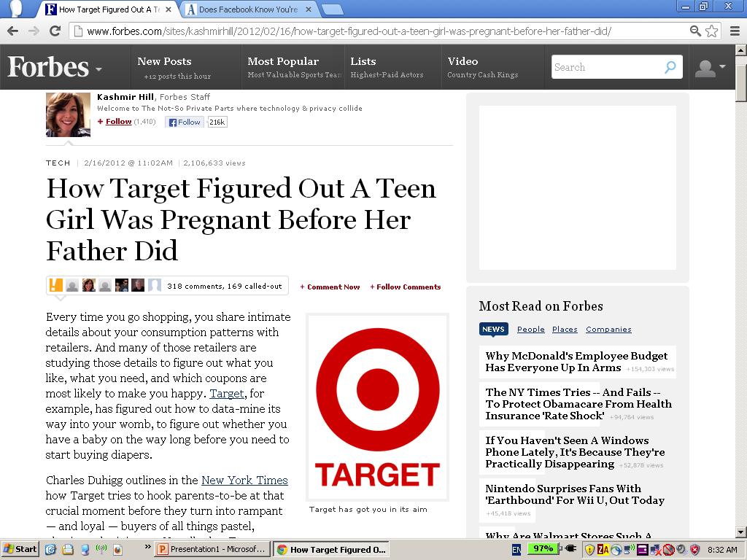This screenshot has width=747, height=560.
Task: Close the 'Does Facebook Know You're' tab
Action: pyautogui.click(x=309, y=9)
